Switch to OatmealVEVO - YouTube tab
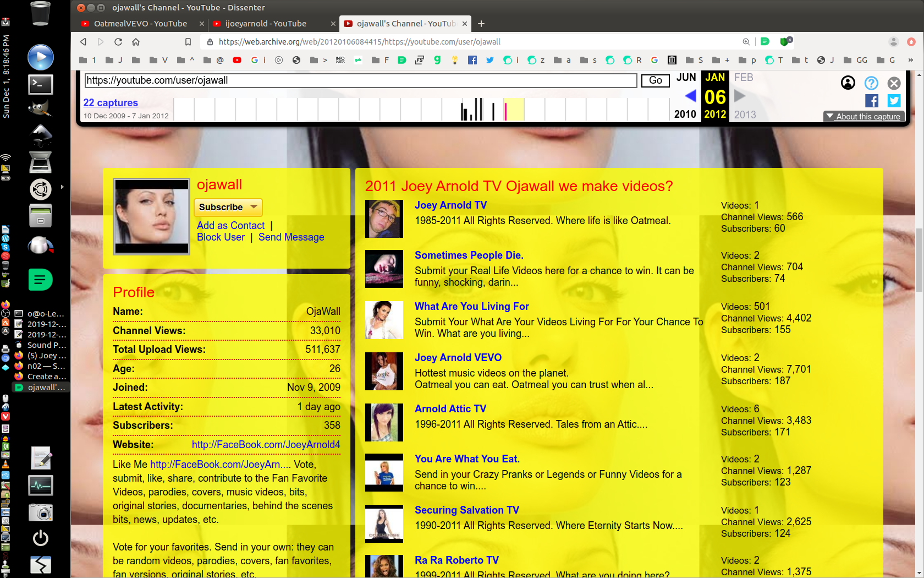This screenshot has height=578, width=924. pyautogui.click(x=140, y=24)
